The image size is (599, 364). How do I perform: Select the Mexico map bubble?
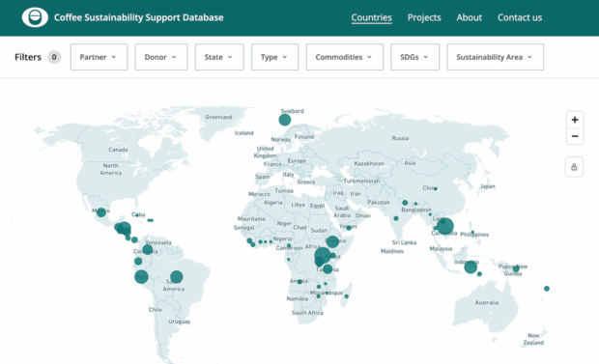pyautogui.click(x=100, y=212)
